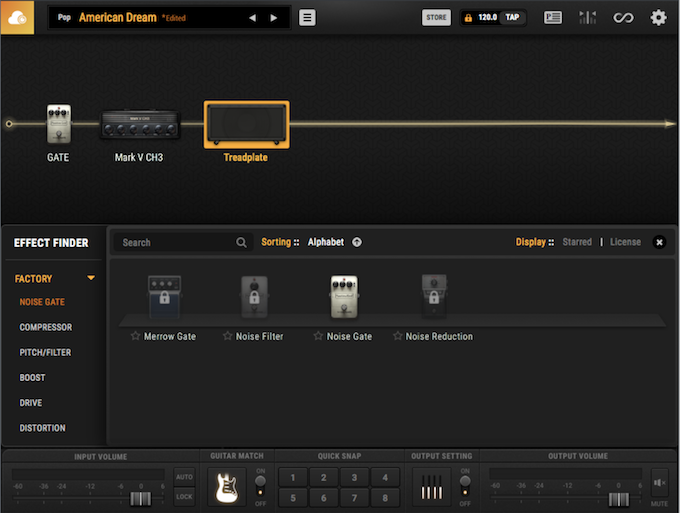Change sorting from Alphabet
680x513 pixels.
(x=326, y=242)
